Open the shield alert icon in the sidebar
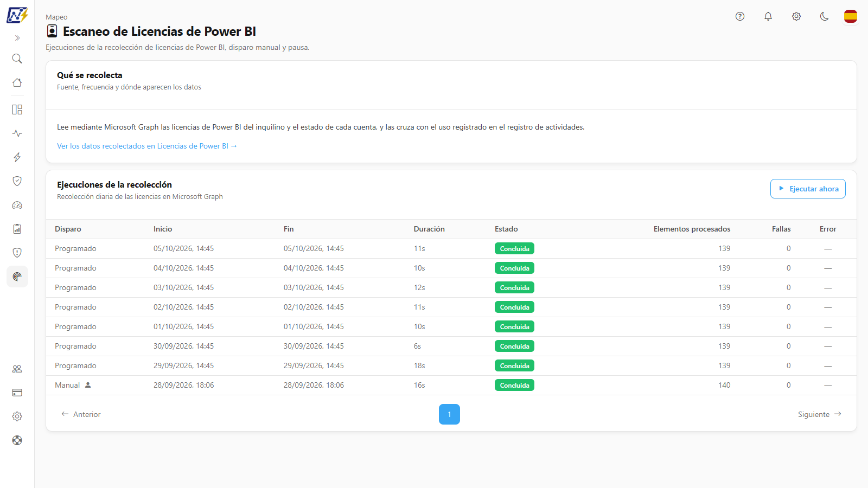The image size is (868, 488). coord(17,253)
